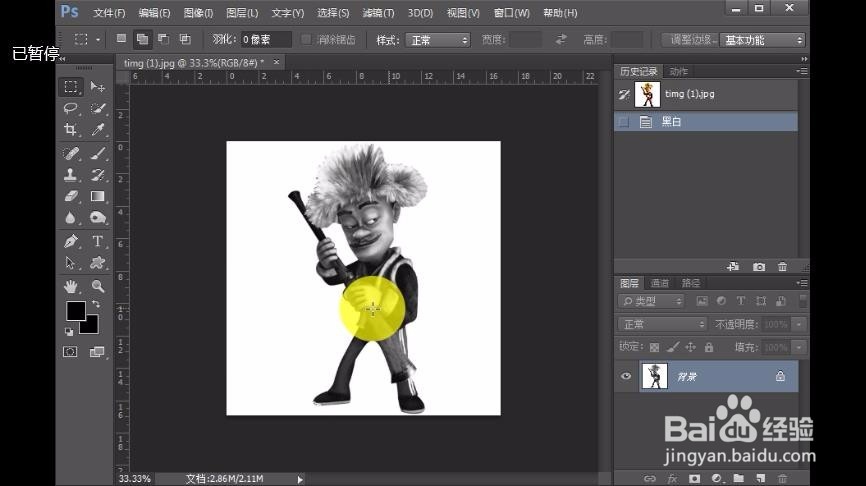
Task: Select the Move tool
Action: 98,87
